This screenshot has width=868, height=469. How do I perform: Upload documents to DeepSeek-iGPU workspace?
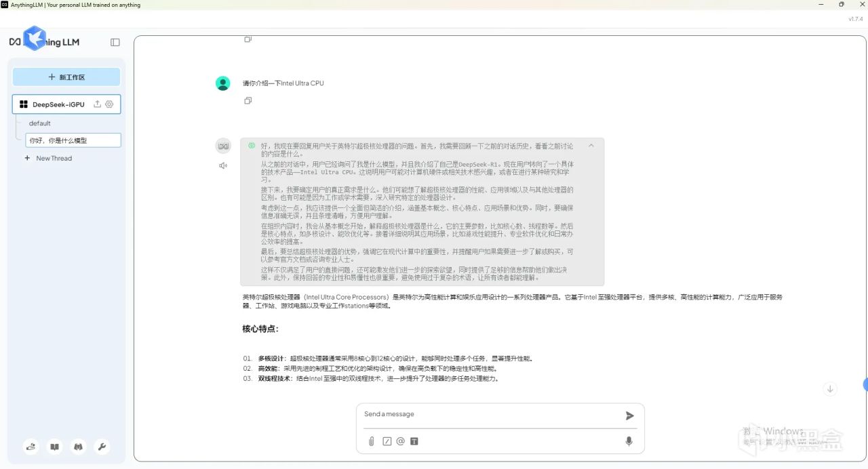pyautogui.click(x=97, y=104)
